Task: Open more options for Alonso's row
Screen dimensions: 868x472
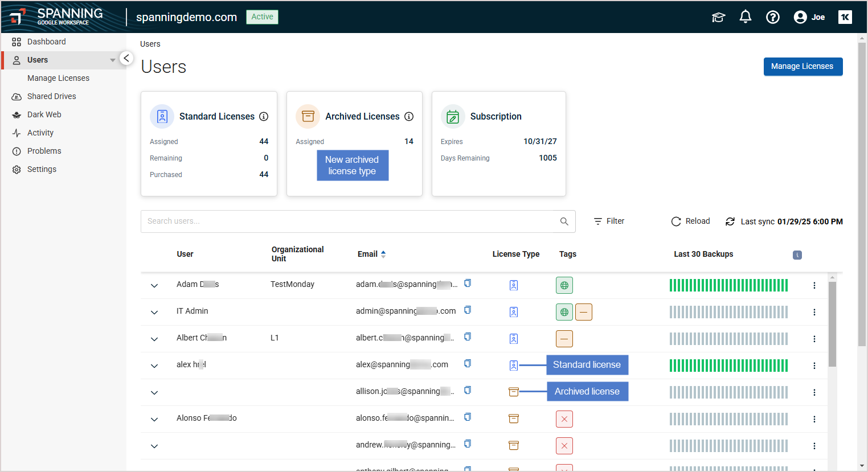Action: (x=814, y=419)
